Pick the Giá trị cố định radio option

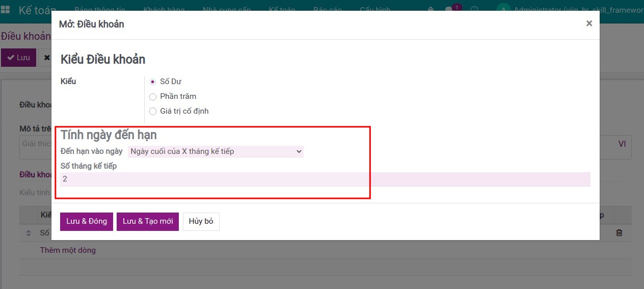(153, 111)
